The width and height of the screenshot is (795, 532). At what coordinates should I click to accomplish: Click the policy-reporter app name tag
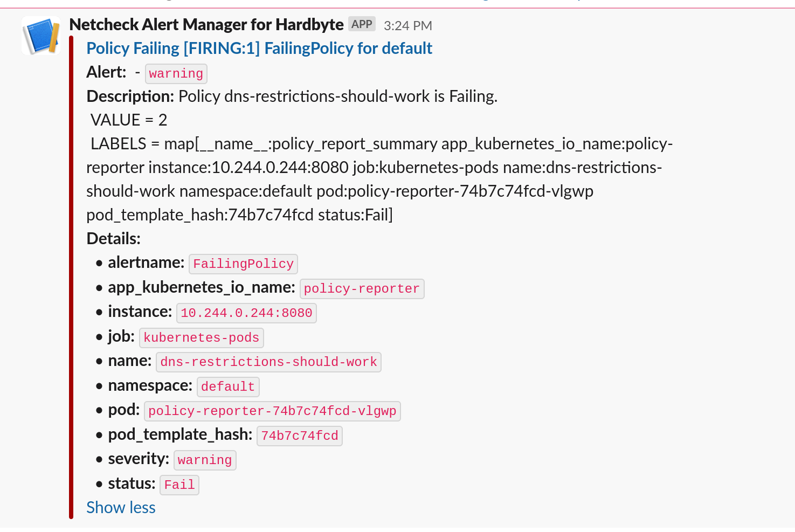[362, 288]
